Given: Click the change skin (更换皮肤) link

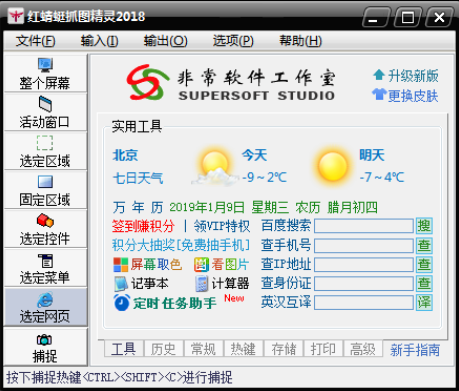Looking at the screenshot, I should 405,96.
